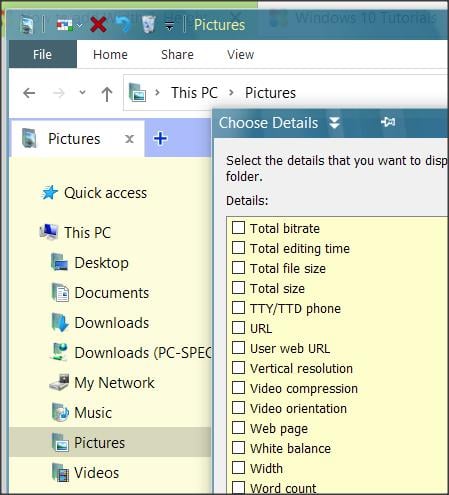The width and height of the screenshot is (449, 495).
Task: Check the Web page detail checkbox
Action: [238, 428]
